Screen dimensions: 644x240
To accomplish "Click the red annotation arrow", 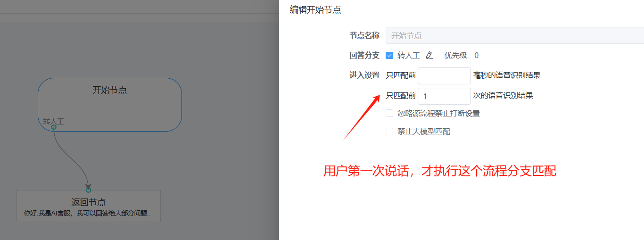I will pyautogui.click(x=362, y=117).
